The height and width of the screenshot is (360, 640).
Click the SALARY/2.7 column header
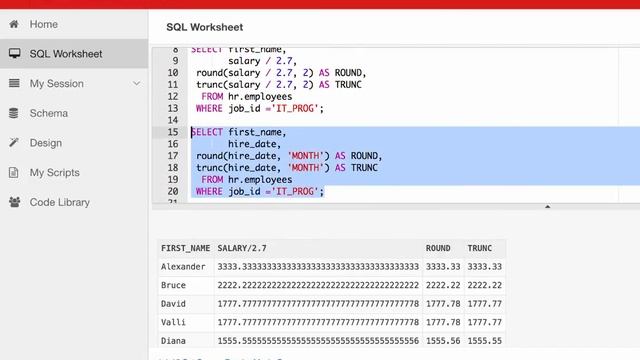point(242,248)
